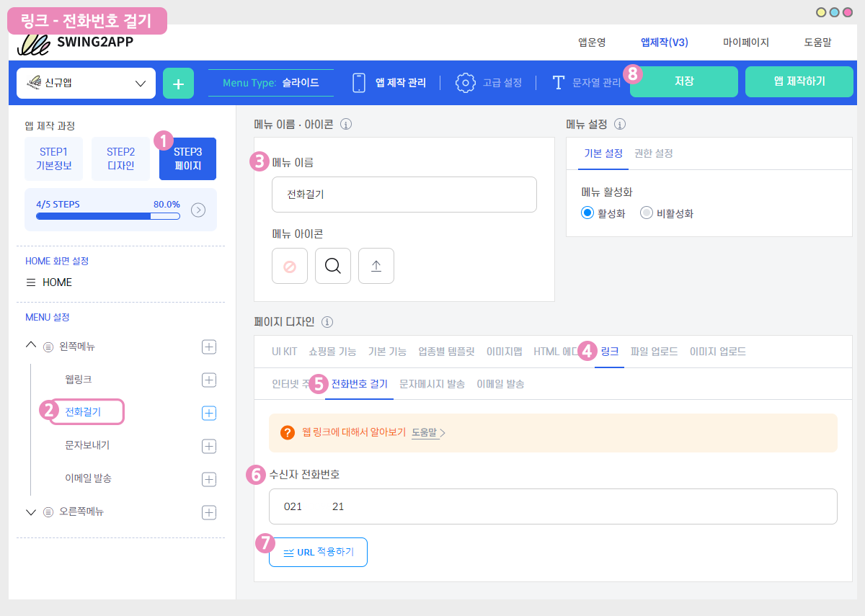Switch to the 권한 설정 tab
Viewport: 865px width, 616px height.
[654, 153]
